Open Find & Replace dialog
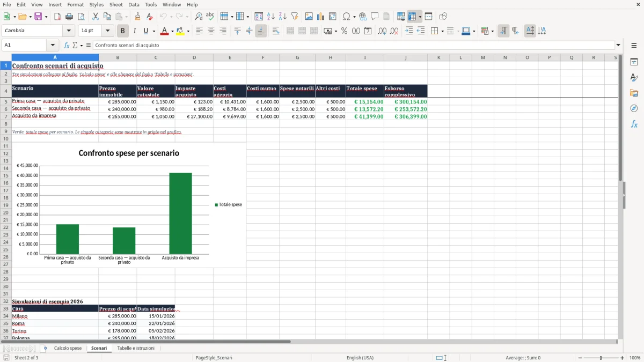This screenshot has height=362, width=644. click(199, 17)
